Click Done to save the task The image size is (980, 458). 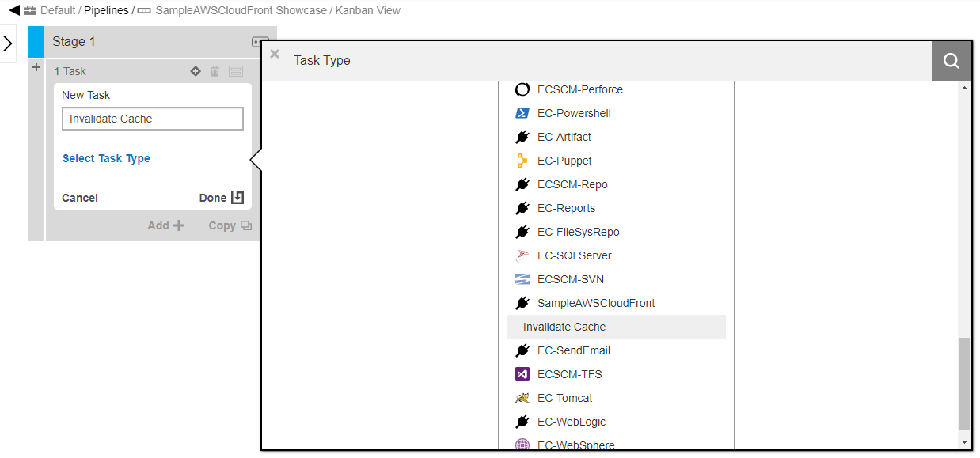[222, 198]
